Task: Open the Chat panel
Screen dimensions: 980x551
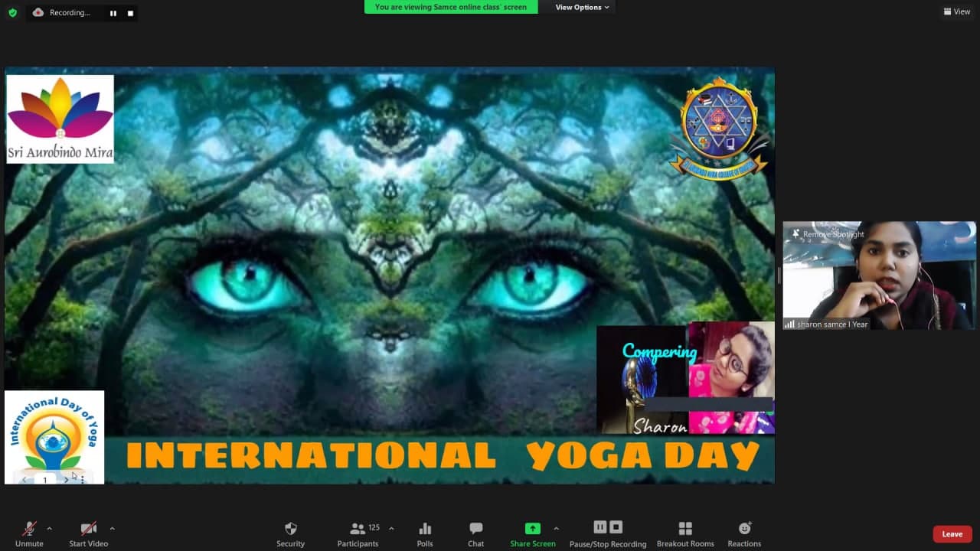Action: (476, 533)
